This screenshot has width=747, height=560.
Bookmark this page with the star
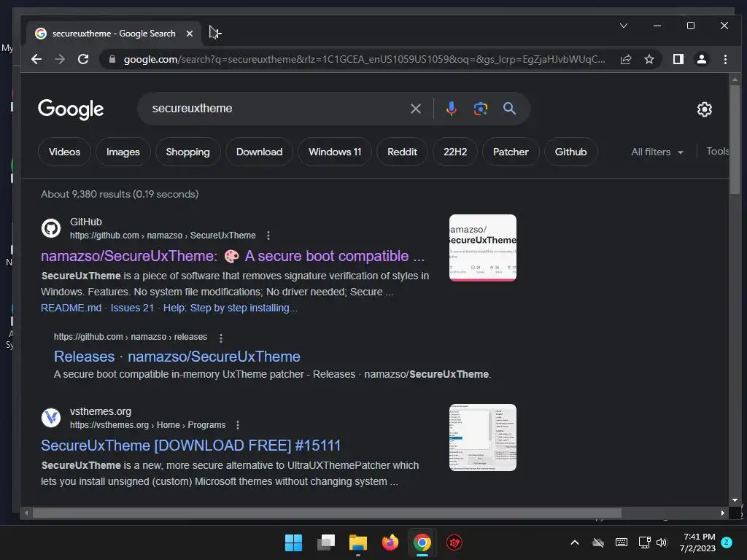tap(649, 59)
